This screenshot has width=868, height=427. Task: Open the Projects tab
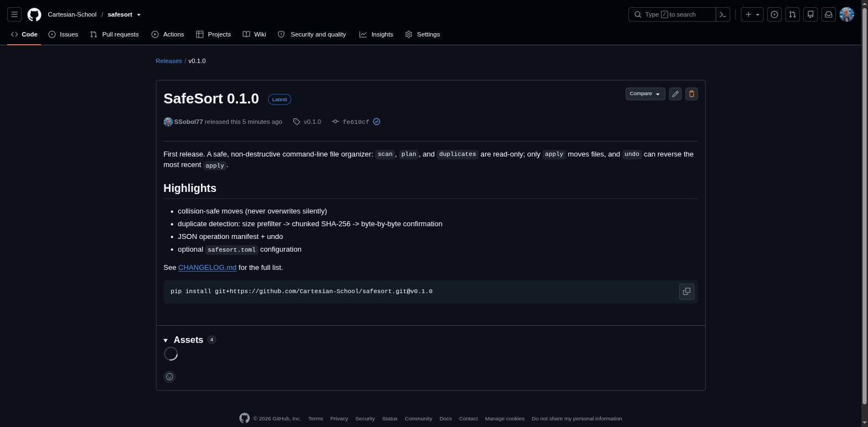(214, 34)
